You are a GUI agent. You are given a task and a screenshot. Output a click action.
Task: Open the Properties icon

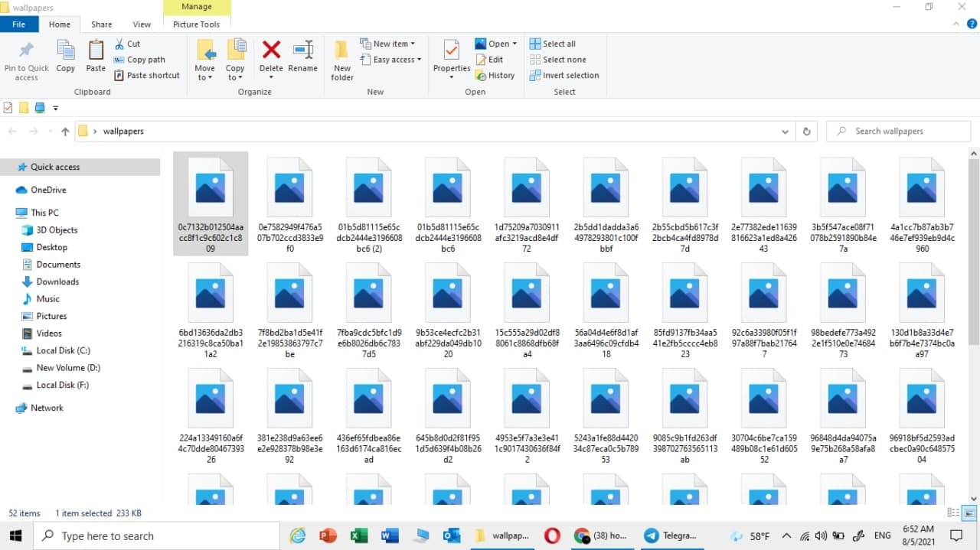point(452,50)
